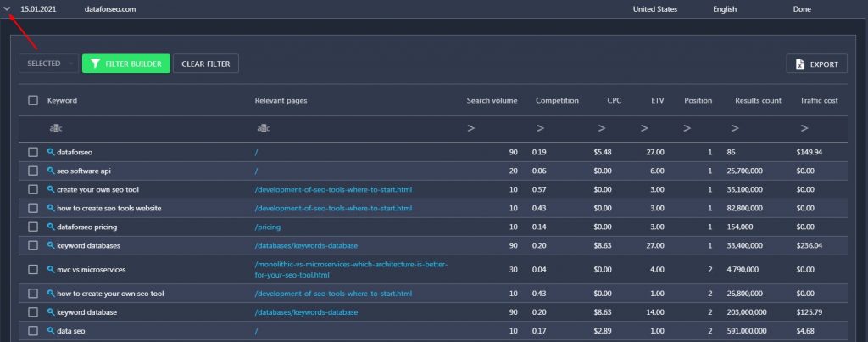Check the 'seo software api' row
This screenshot has height=342, width=868.
(x=33, y=171)
